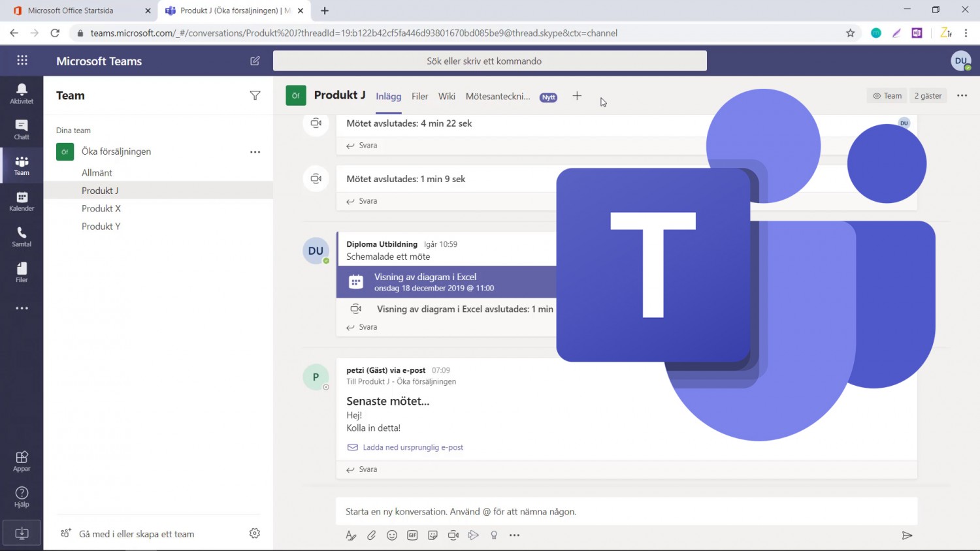
Task: Open team management settings gear
Action: pyautogui.click(x=255, y=533)
